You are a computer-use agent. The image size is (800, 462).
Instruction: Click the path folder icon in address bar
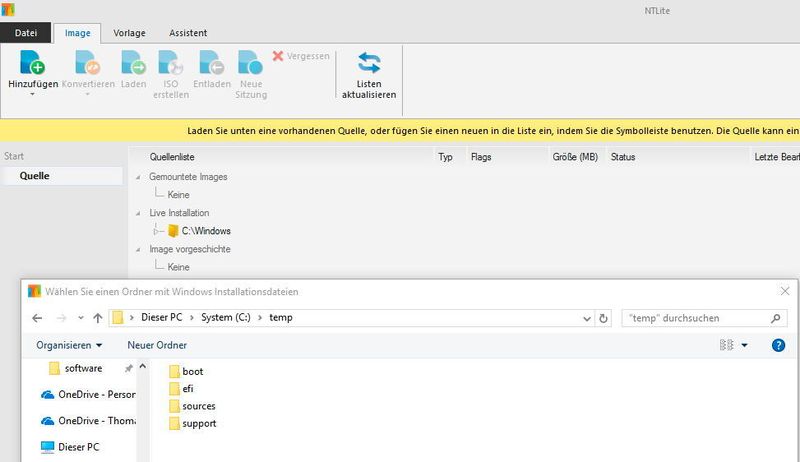(x=118, y=318)
